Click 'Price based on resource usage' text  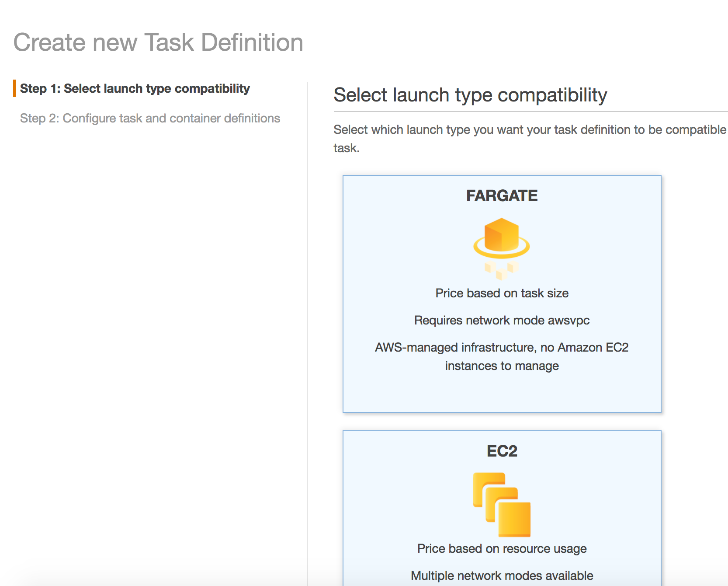point(502,549)
